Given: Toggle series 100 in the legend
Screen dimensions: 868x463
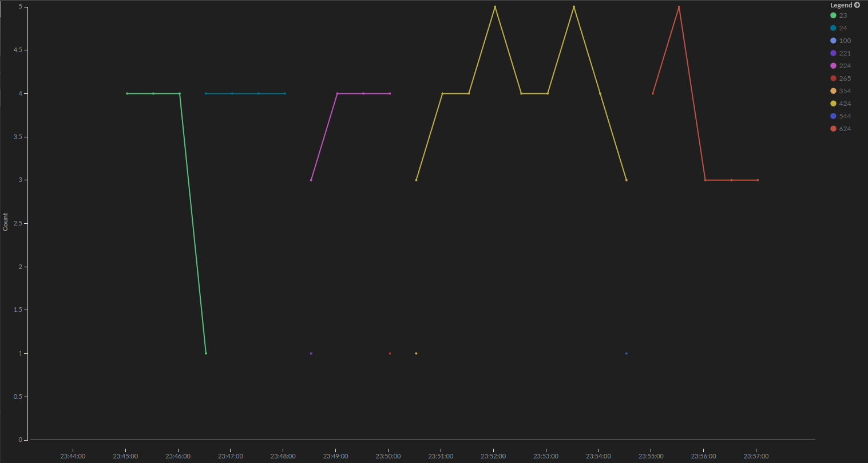Looking at the screenshot, I should point(841,41).
